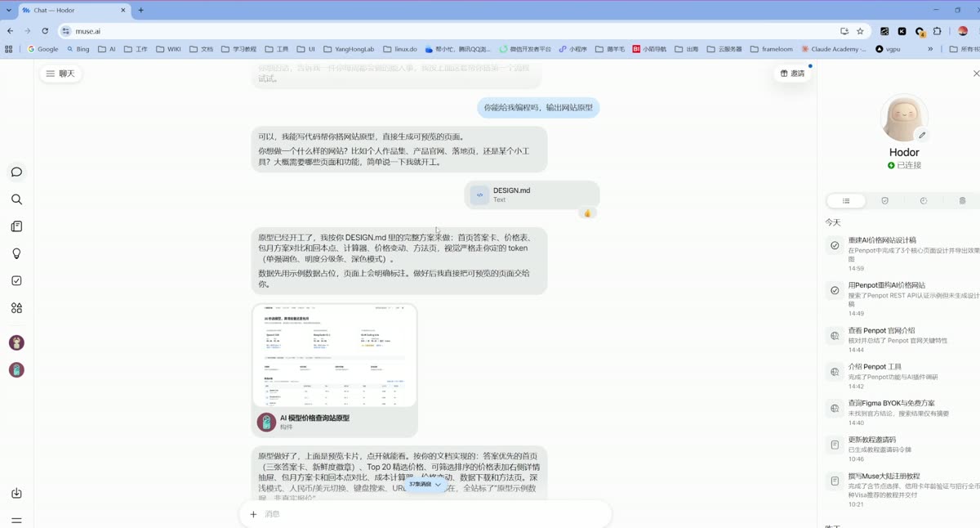
Task: Open the Bing bookmark
Action: [x=78, y=49]
